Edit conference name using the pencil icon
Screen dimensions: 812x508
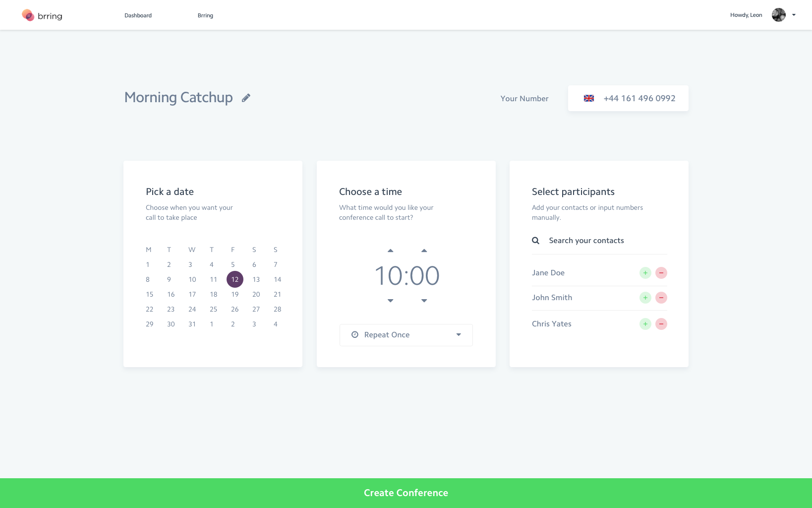[246, 98]
